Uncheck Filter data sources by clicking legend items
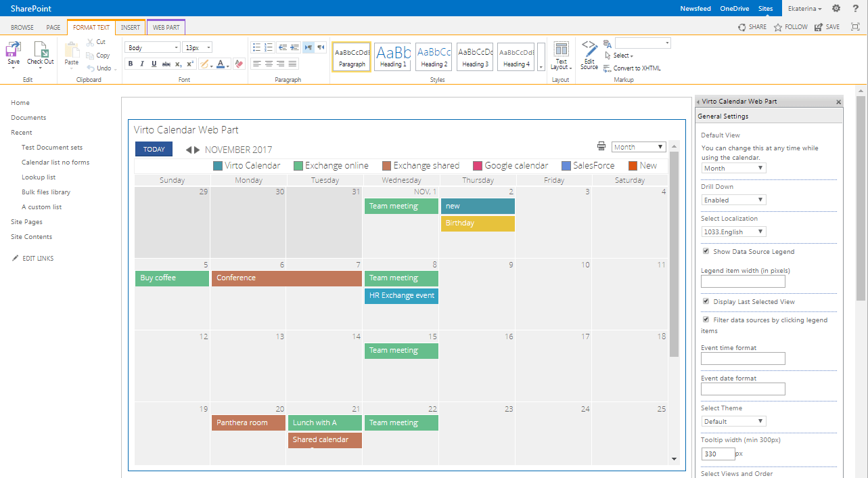 (706, 320)
